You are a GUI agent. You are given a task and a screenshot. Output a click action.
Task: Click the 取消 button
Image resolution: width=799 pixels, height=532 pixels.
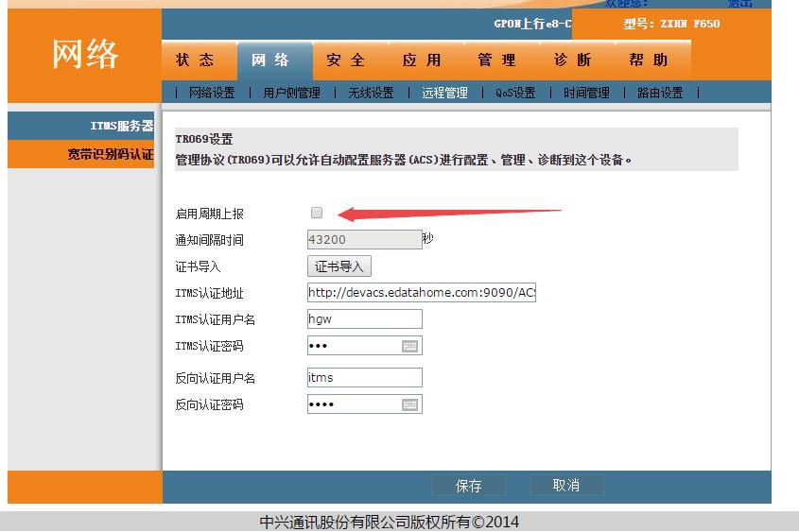tap(565, 486)
